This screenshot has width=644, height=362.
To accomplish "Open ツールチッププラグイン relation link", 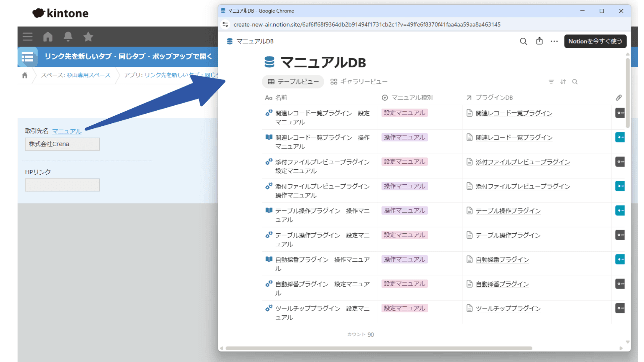I will [508, 308].
